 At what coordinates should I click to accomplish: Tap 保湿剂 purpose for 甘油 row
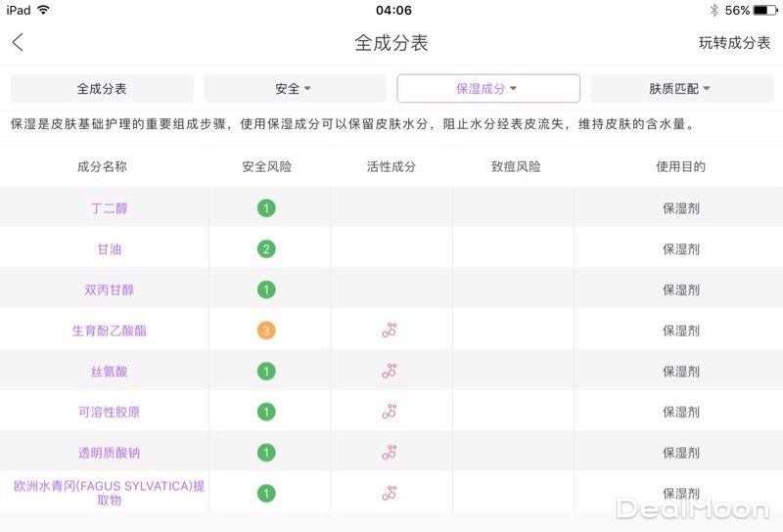[680, 249]
